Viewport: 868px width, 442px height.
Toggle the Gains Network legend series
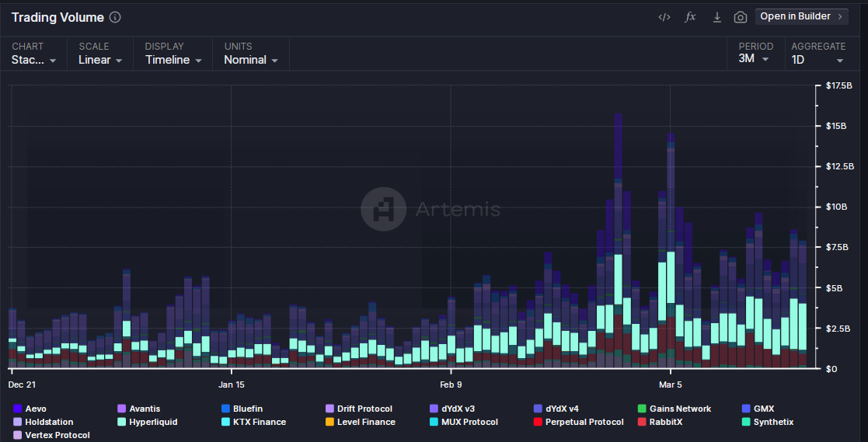click(x=675, y=409)
